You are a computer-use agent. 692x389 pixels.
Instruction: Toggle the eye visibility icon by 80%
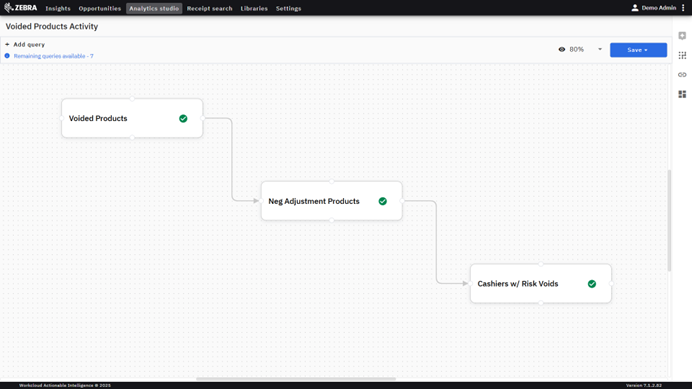pos(562,49)
